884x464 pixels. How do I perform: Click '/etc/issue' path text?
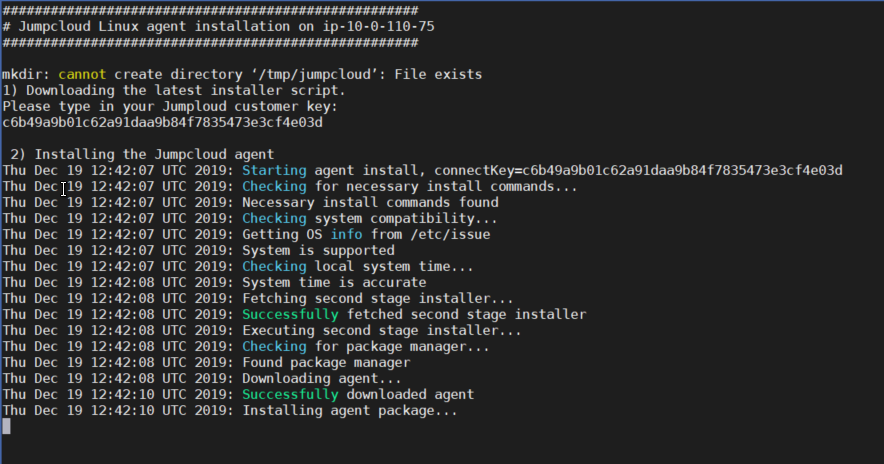[x=450, y=235]
